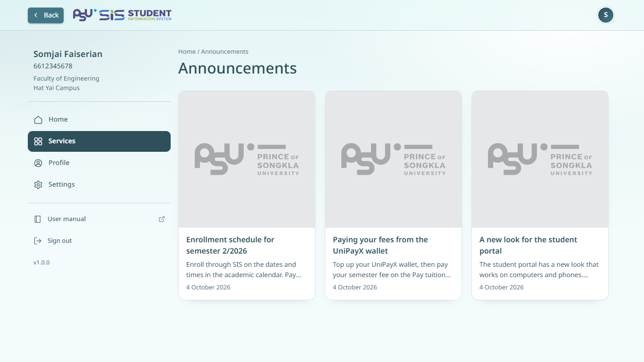Click the Home breadcrumb link
The image size is (644, 362).
187,52
